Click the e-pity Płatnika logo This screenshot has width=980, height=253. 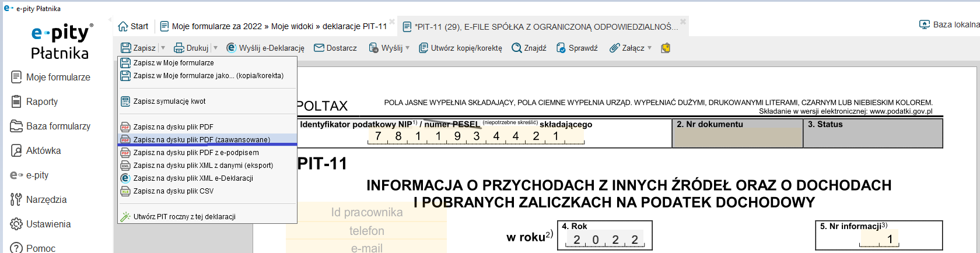[61, 42]
